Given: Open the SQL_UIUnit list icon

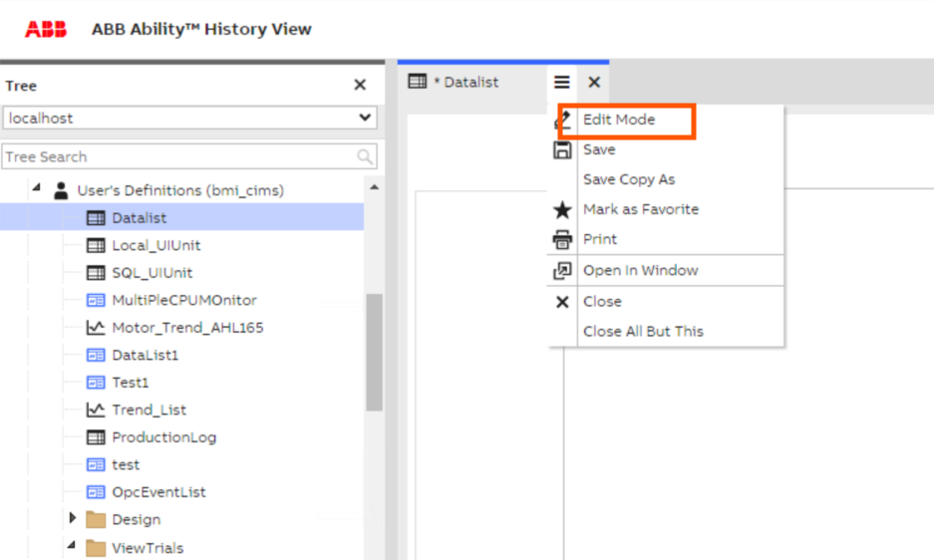Looking at the screenshot, I should tap(96, 273).
